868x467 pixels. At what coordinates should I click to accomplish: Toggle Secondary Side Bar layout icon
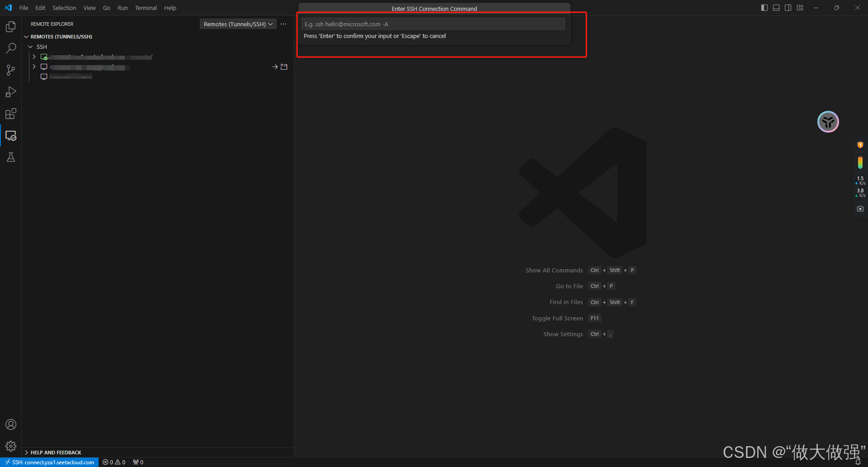tap(788, 8)
